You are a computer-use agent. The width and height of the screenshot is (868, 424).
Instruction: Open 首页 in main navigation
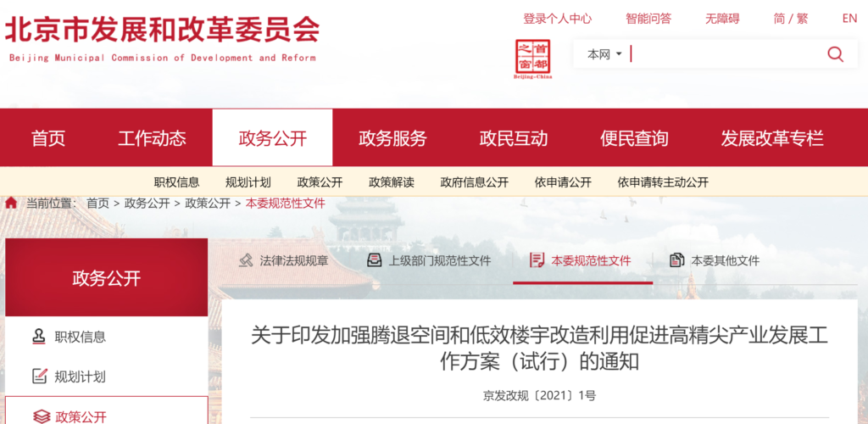click(x=48, y=138)
